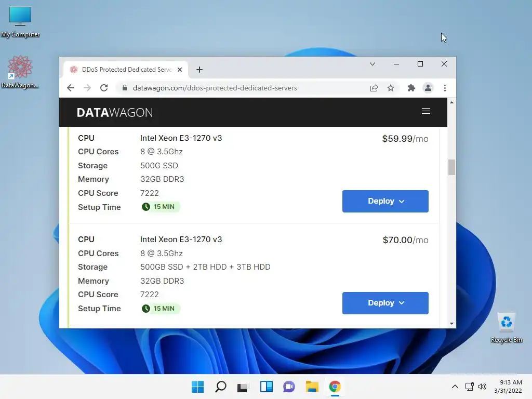
Task: Deploy the $70.00/mo server
Action: 385,303
